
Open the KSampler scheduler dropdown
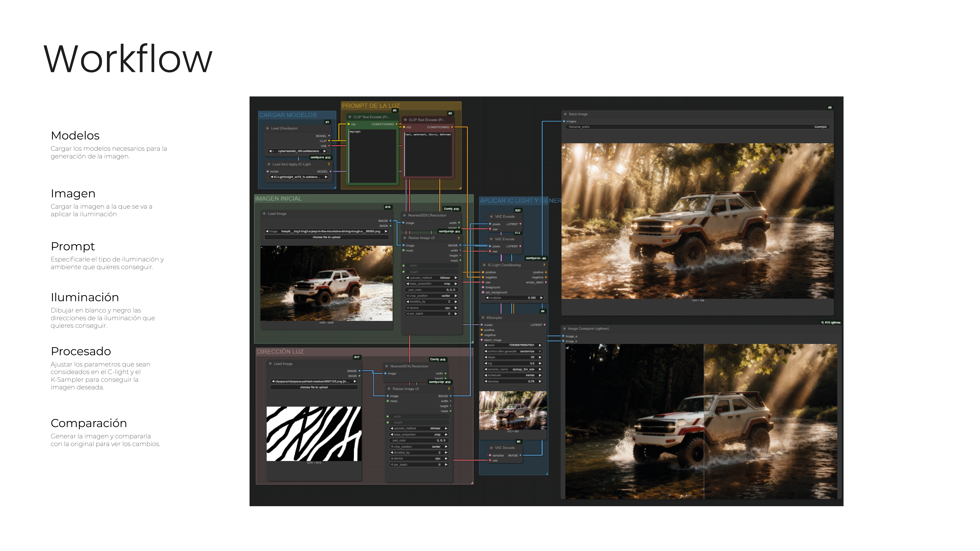(x=513, y=375)
